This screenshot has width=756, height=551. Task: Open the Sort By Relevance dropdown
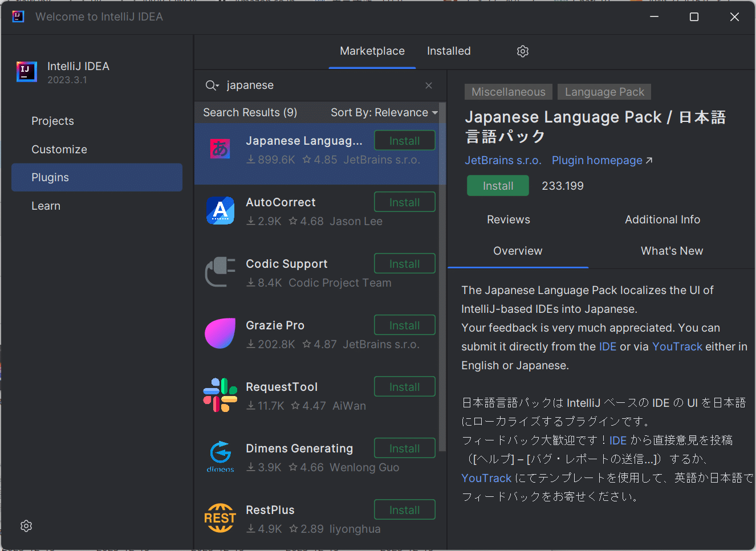click(x=384, y=113)
